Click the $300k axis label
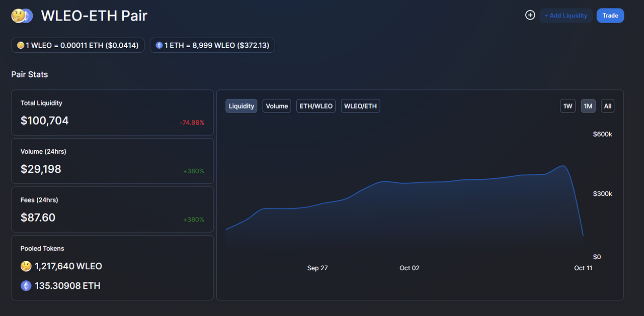 603,194
